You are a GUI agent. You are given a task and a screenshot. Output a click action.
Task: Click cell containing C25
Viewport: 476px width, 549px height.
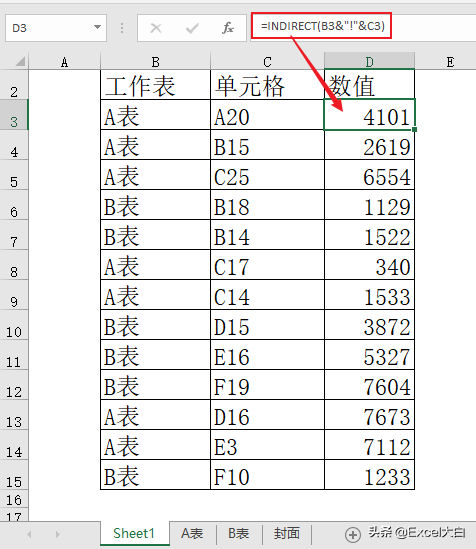pos(267,175)
